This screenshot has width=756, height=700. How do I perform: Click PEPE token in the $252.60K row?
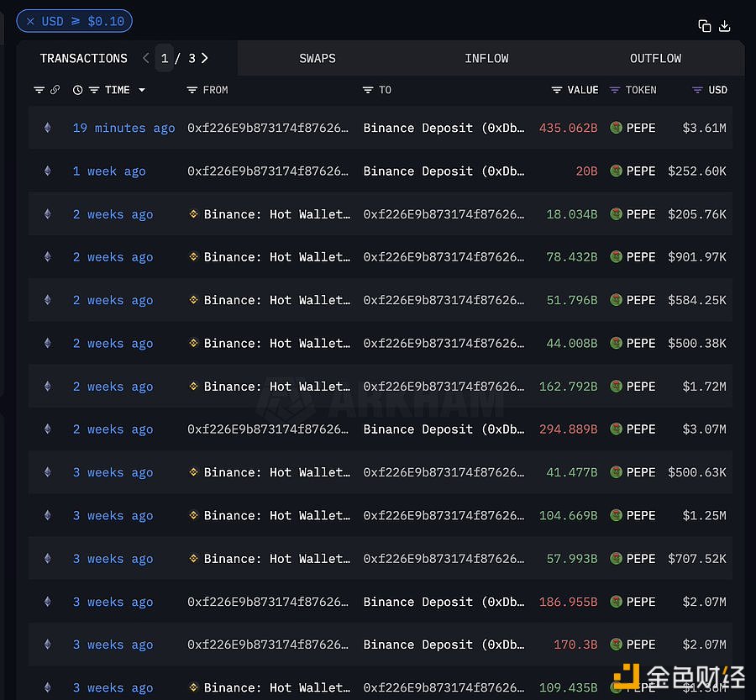coord(633,171)
